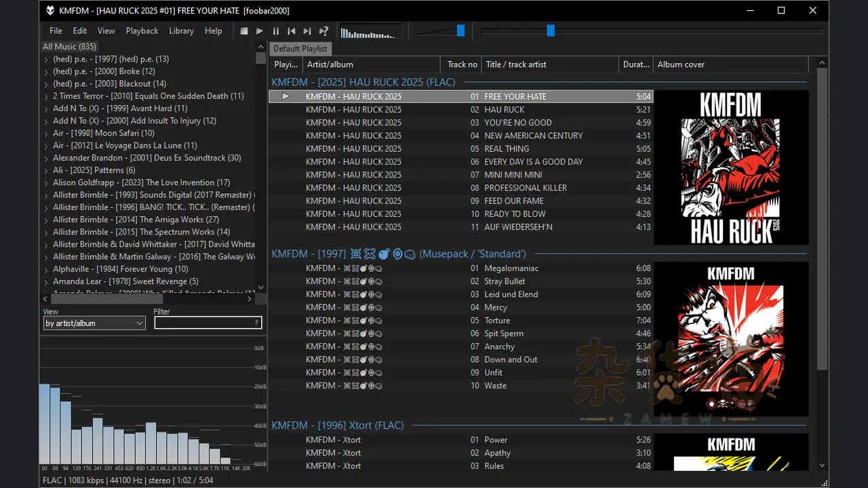Switch to the Default Playlist tab
Viewport: 868px width, 488px height.
coord(300,49)
